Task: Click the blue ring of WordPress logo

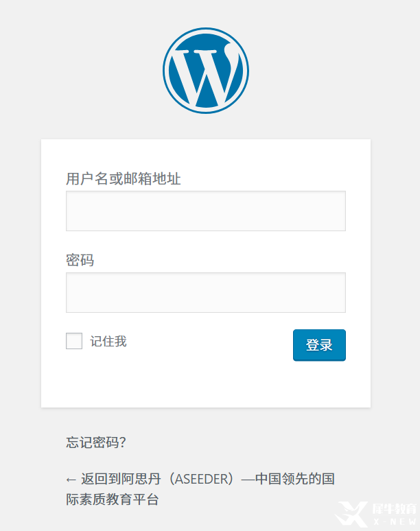Action: click(x=165, y=71)
